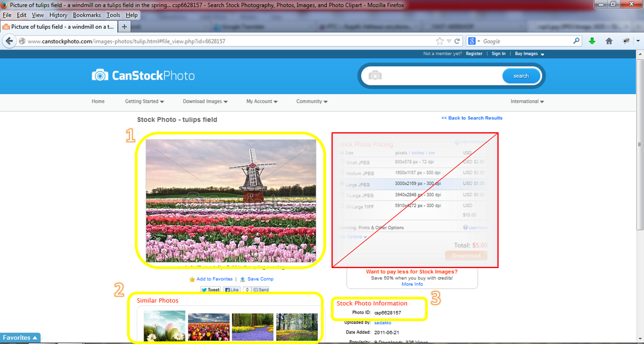Open the View menu
Image resolution: width=644 pixels, height=344 pixels.
(38, 15)
